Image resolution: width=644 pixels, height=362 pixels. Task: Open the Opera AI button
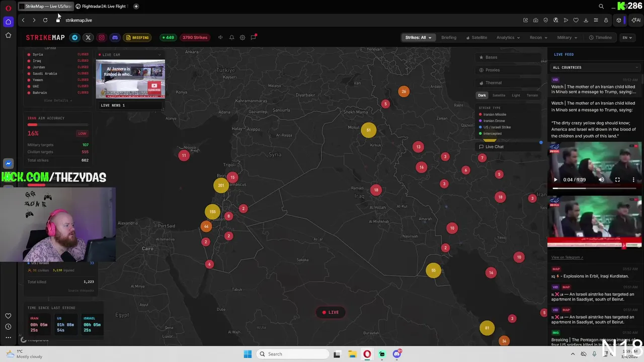(636, 20)
